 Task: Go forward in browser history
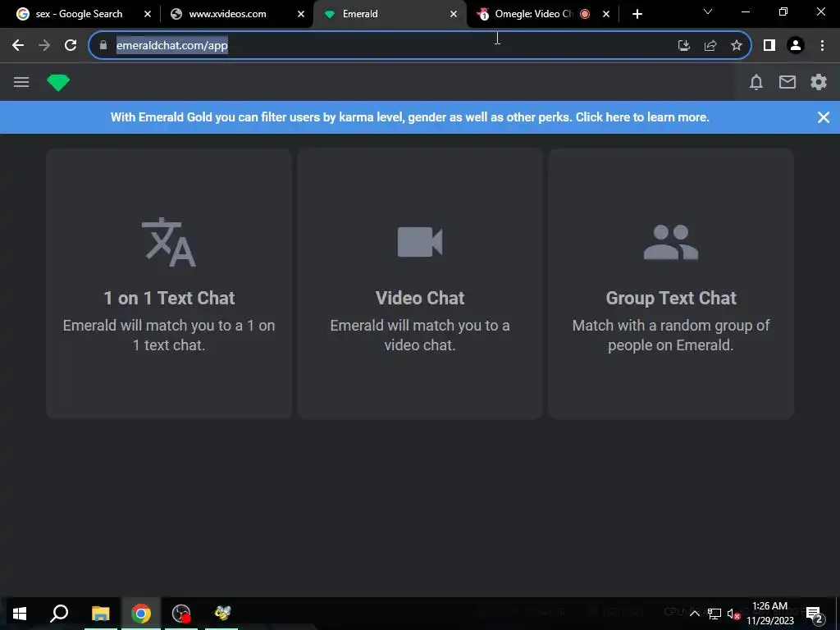tap(44, 45)
